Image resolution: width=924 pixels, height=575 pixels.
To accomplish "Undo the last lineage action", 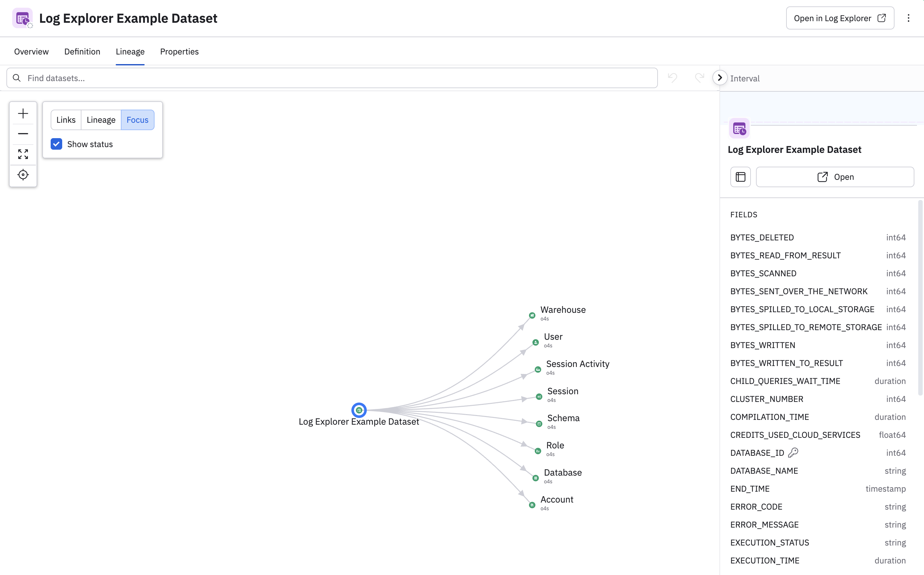I will tap(673, 78).
